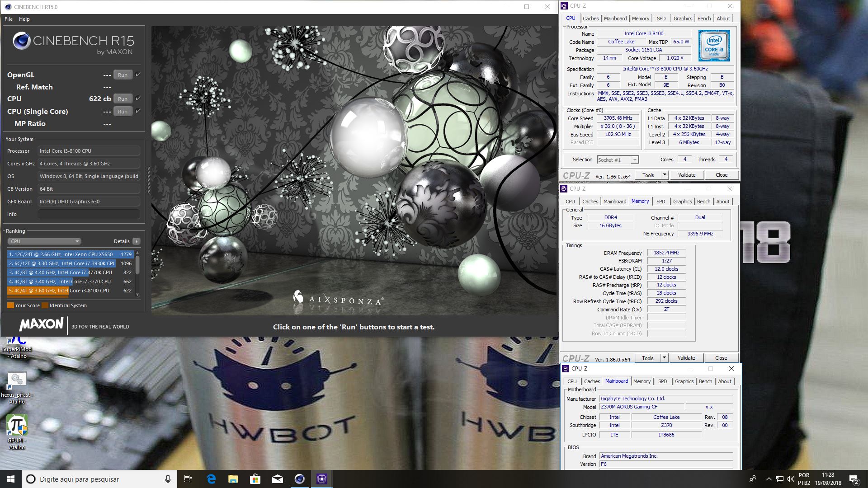Open the Cinebench File menu
Viewport: 868px width, 488px height.
[9, 19]
